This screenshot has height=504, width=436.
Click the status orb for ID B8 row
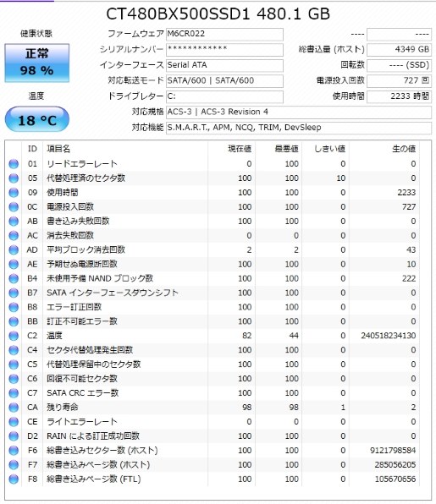[14, 307]
